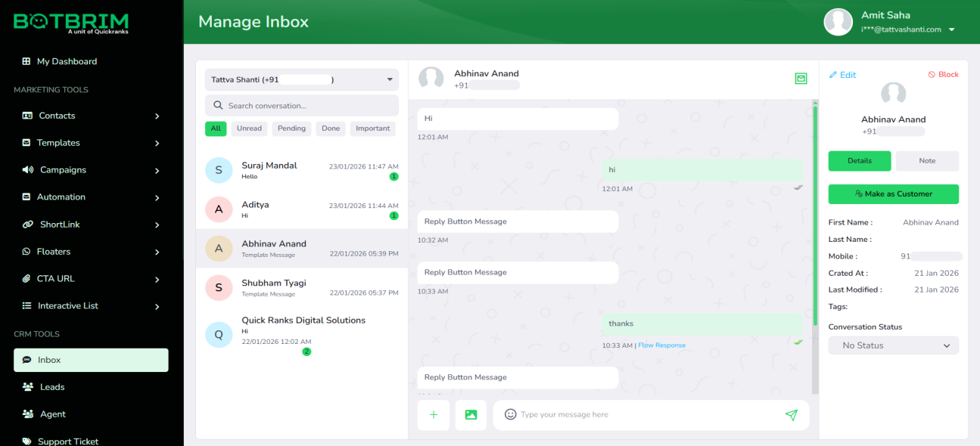Filter conversations by Pending
Image resolution: width=980 pixels, height=446 pixels.
(291, 129)
